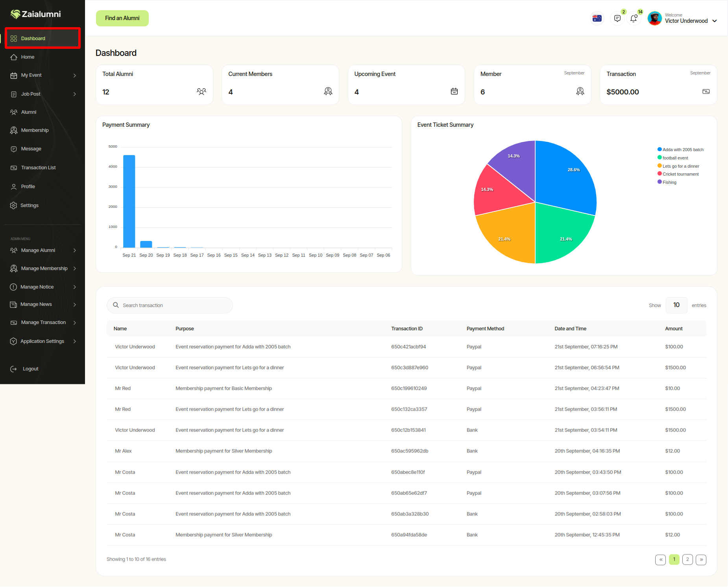Select Dashboard in the sidebar
This screenshot has height=587, width=728.
(x=42, y=38)
